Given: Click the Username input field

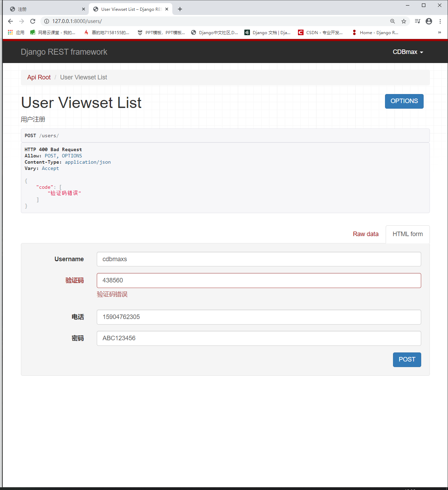Looking at the screenshot, I should click(x=259, y=259).
